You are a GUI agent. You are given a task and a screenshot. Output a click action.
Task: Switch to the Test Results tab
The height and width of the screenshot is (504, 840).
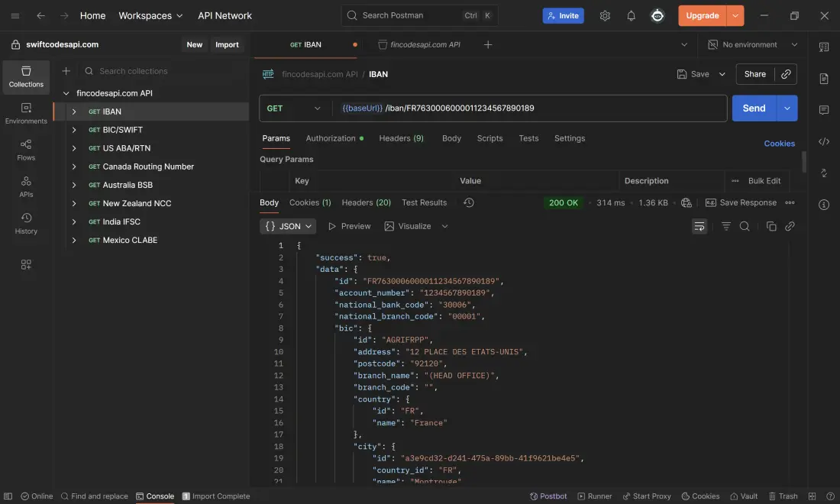(424, 202)
